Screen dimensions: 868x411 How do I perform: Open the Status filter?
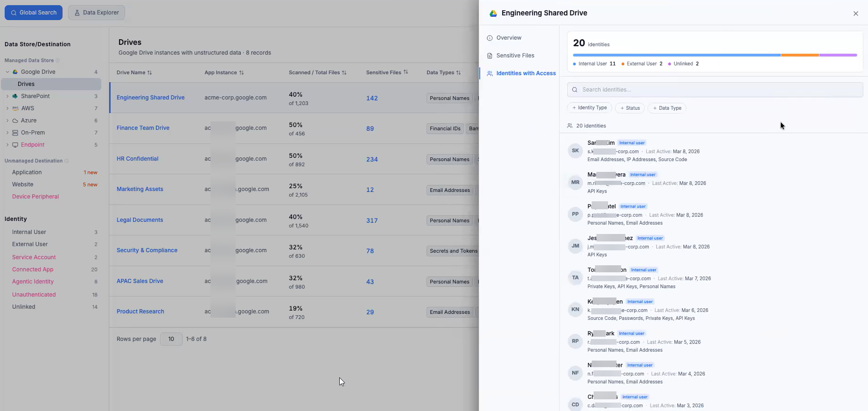630,108
